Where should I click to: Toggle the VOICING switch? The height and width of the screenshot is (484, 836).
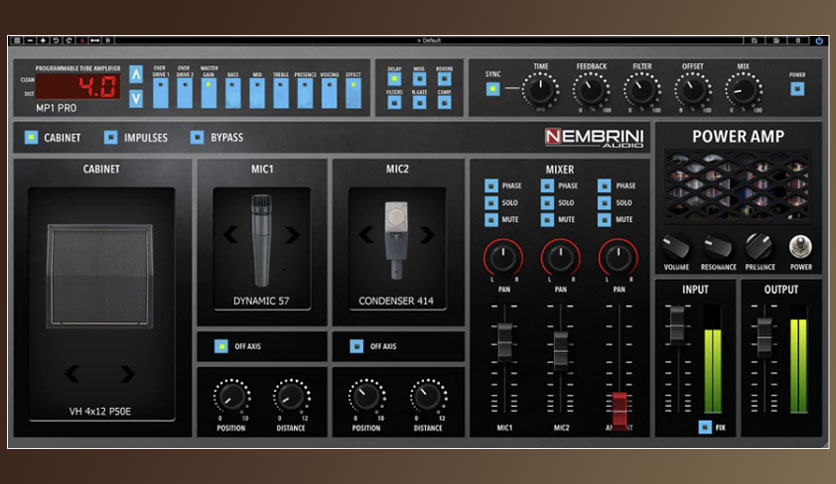[329, 93]
